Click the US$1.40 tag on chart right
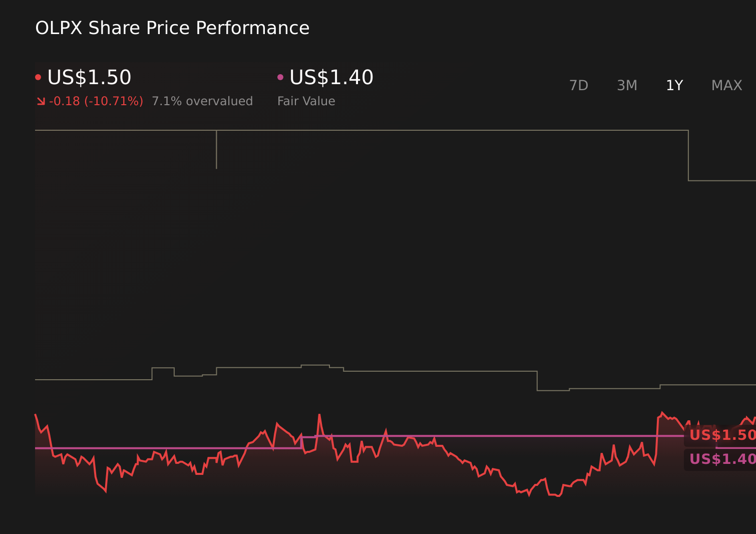This screenshot has height=534, width=756. pos(721,459)
